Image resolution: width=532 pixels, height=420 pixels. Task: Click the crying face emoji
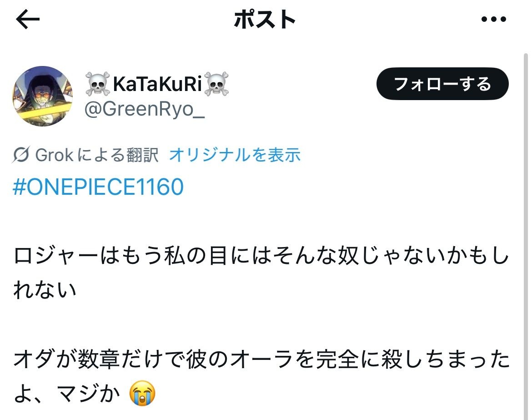(142, 393)
